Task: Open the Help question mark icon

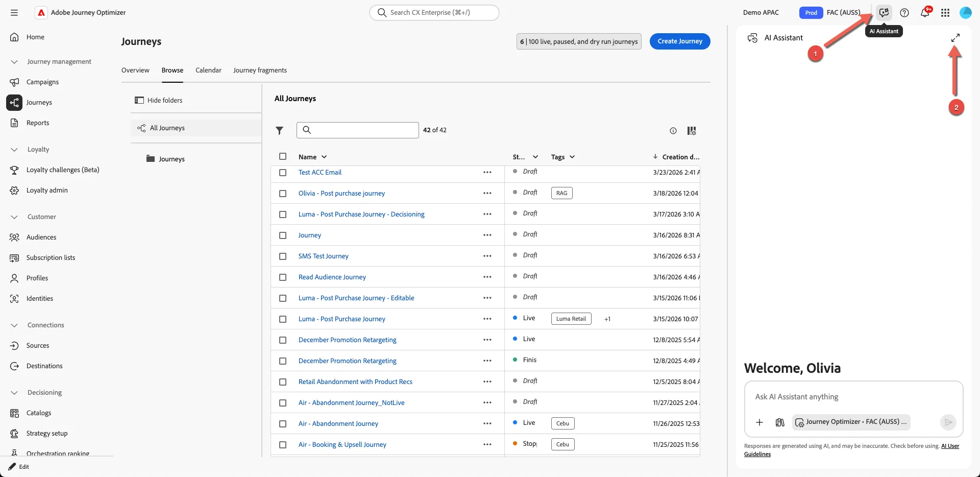Action: 904,13
